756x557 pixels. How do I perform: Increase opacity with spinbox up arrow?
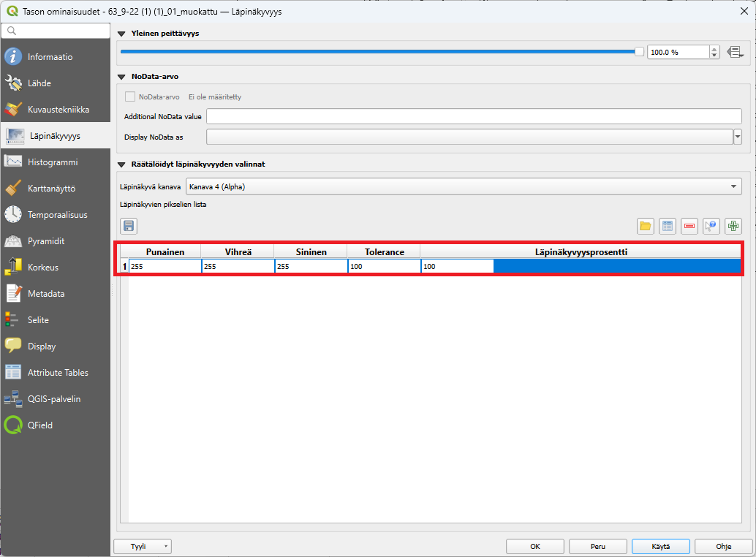click(x=714, y=49)
